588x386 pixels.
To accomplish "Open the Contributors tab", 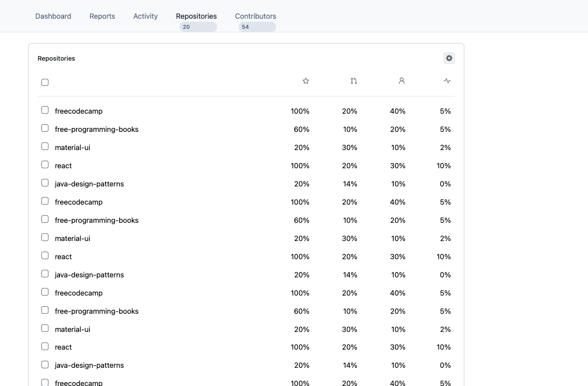I will click(255, 16).
